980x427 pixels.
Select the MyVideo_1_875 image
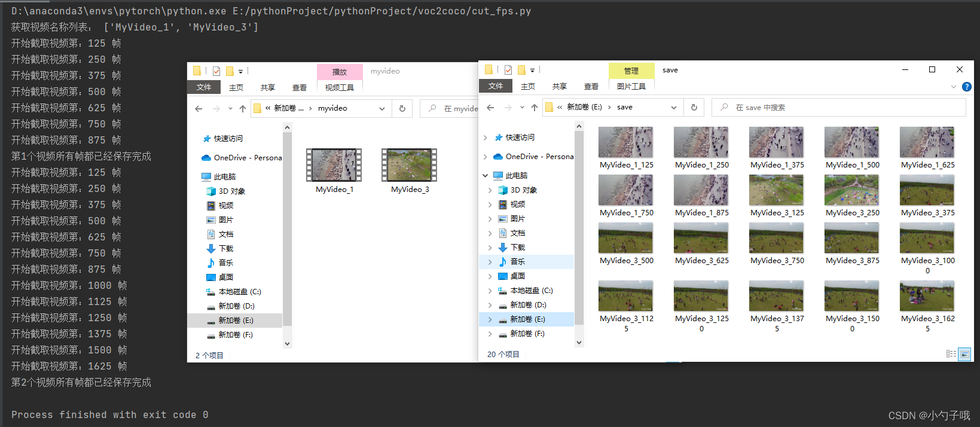701,196
